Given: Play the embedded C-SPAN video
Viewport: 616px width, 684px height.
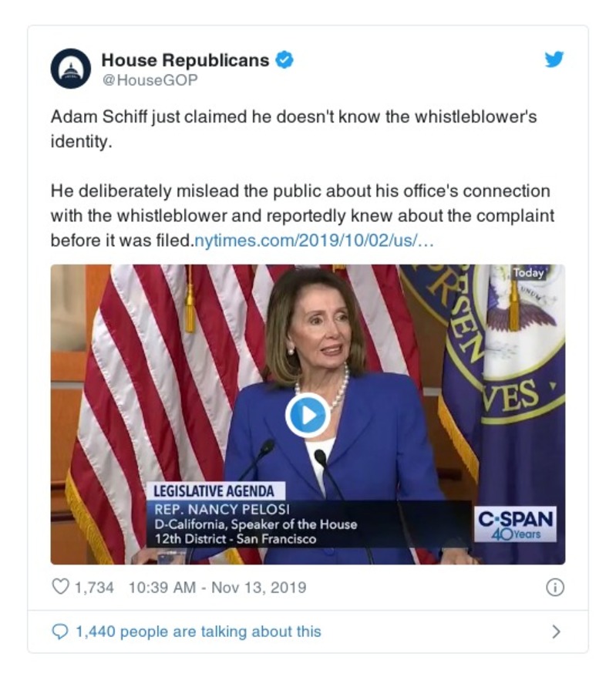Looking at the screenshot, I should coord(308,416).
